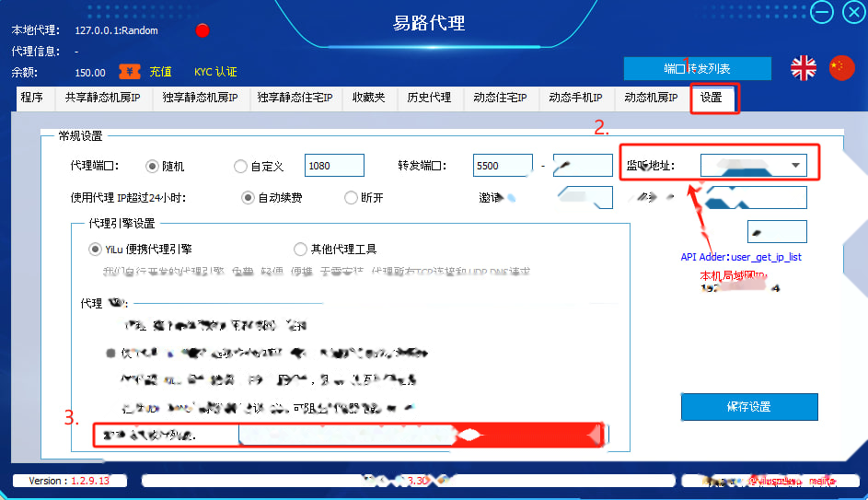Open the 独享静态住宅IP tab
This screenshot has width=868, height=500.
click(x=295, y=98)
